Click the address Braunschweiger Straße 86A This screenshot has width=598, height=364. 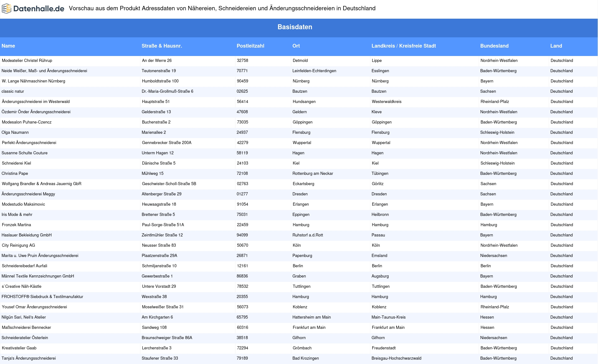[x=167, y=338]
